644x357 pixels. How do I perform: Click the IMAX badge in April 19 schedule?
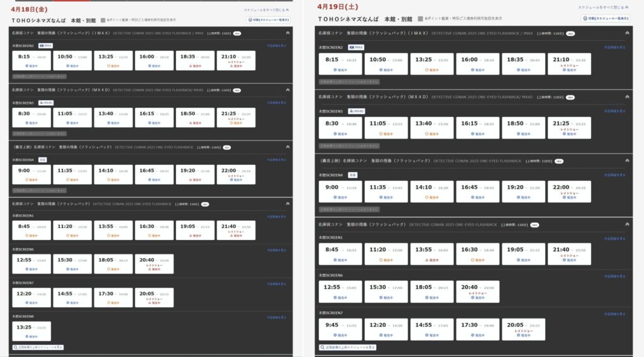tap(356, 47)
